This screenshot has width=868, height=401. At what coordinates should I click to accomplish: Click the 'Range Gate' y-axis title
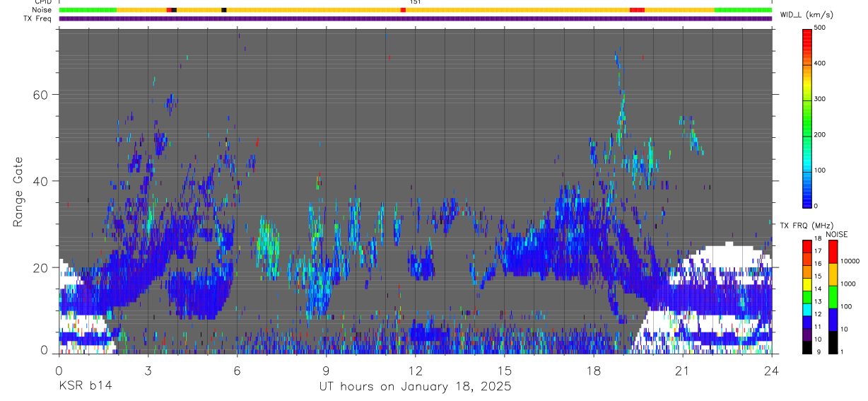pos(18,191)
